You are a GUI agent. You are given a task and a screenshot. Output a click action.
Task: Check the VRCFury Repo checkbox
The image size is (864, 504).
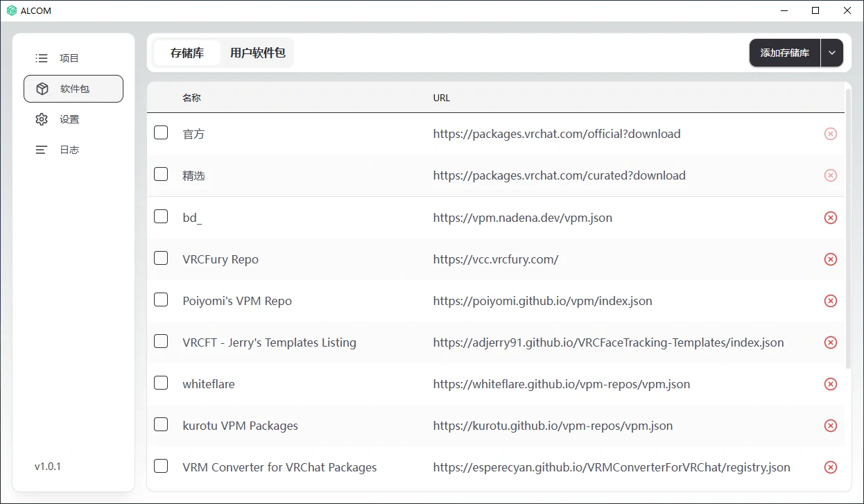coord(161,259)
